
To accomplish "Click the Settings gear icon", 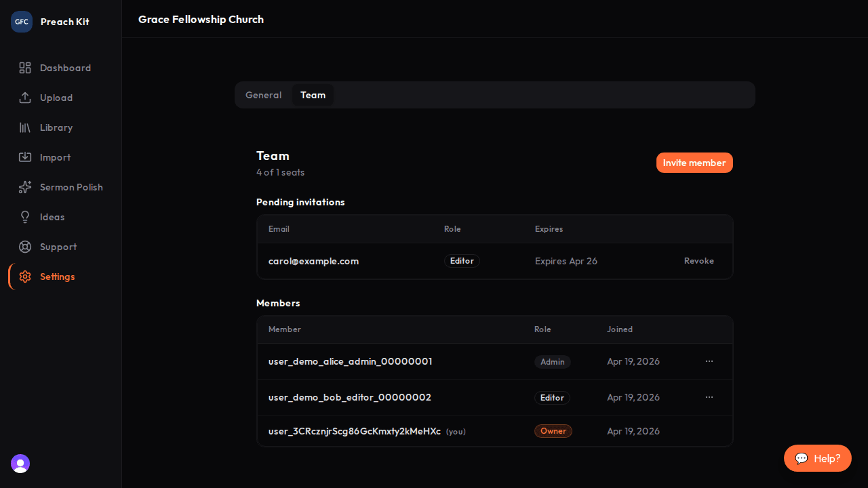I will point(25,277).
